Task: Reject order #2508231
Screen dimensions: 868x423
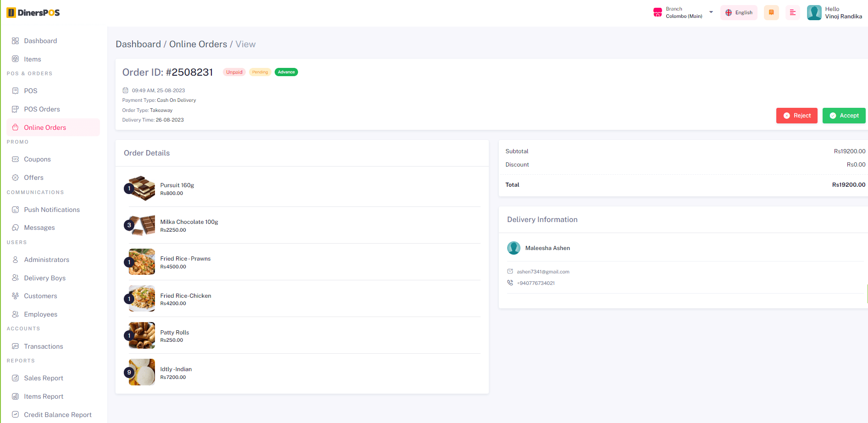Action: (797, 116)
